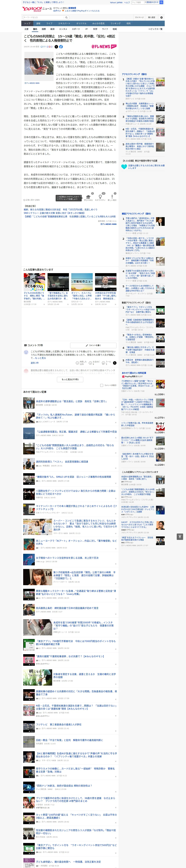Click first commenter's avatar icon
The image size is (186, 868).
pos(26,352)
